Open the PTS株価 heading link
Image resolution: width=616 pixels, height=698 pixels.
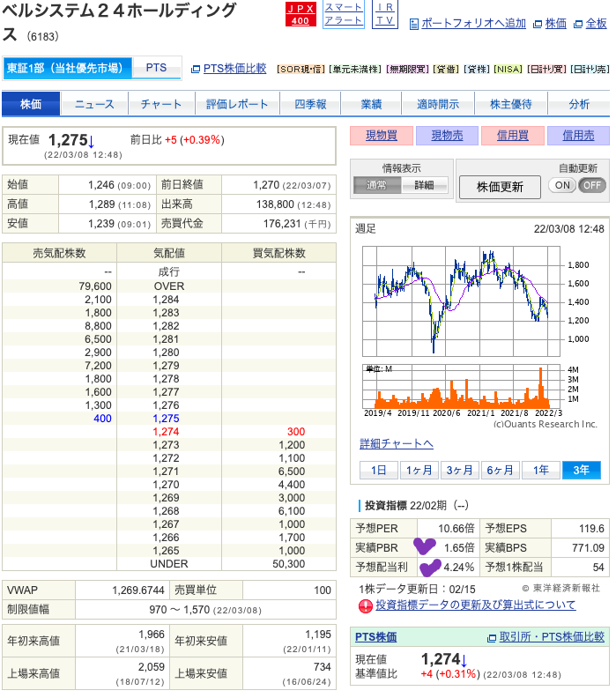click(x=375, y=637)
